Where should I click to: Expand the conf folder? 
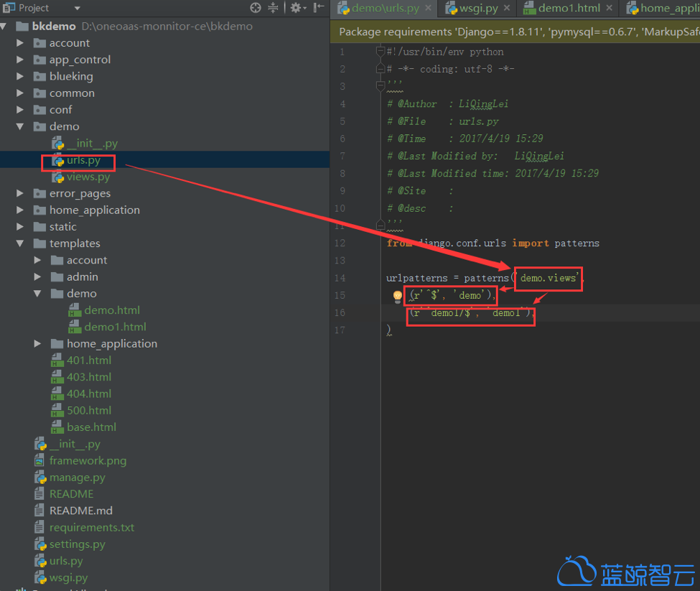point(19,109)
